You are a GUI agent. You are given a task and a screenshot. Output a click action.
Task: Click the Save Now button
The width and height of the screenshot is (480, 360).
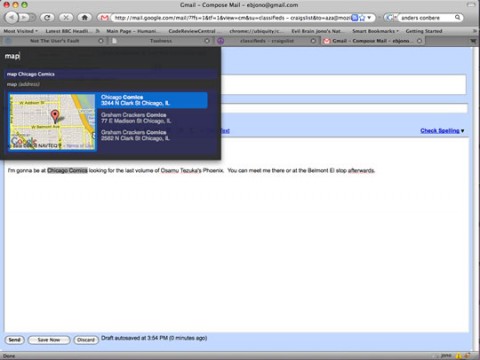click(x=49, y=340)
